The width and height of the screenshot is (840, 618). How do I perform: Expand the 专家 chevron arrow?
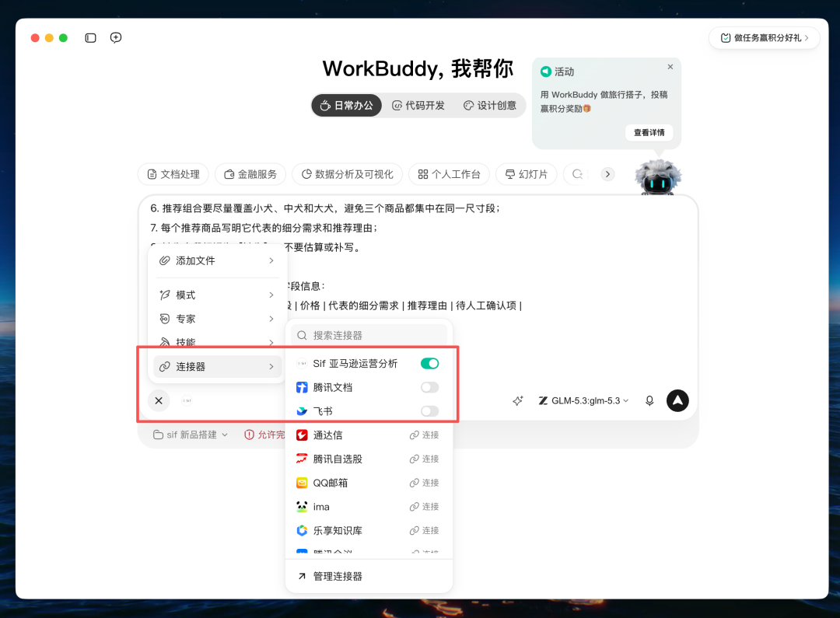271,319
